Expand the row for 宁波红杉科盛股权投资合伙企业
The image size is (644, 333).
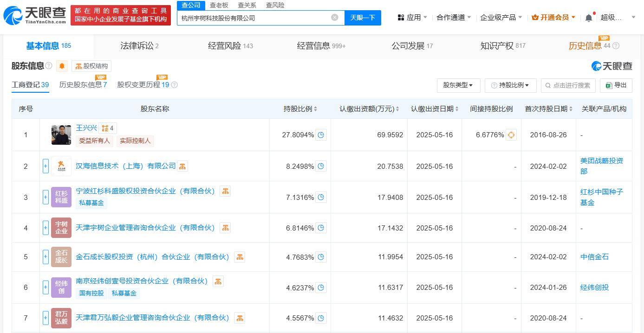pyautogui.click(x=46, y=197)
